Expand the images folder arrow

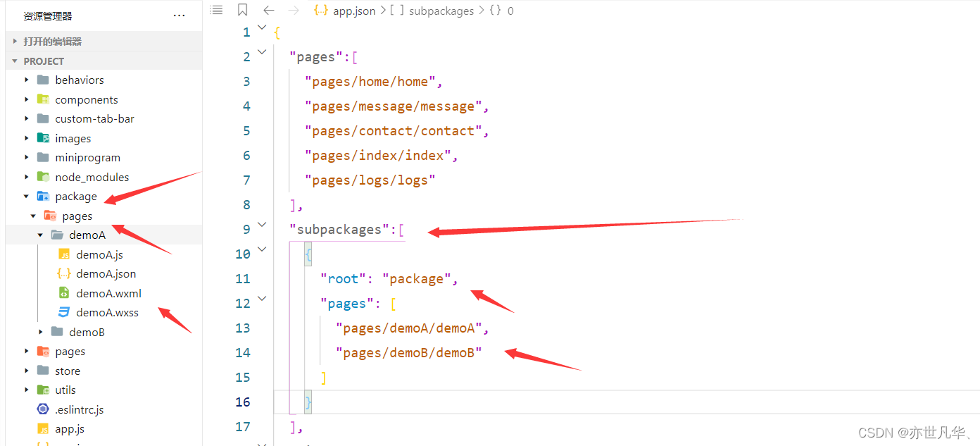pyautogui.click(x=27, y=138)
